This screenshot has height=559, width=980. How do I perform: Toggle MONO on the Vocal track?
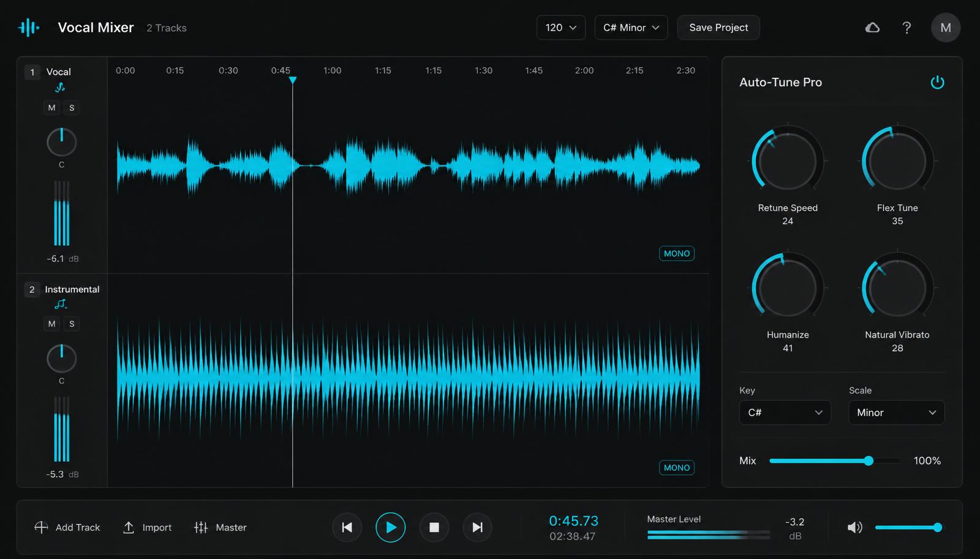tap(677, 253)
